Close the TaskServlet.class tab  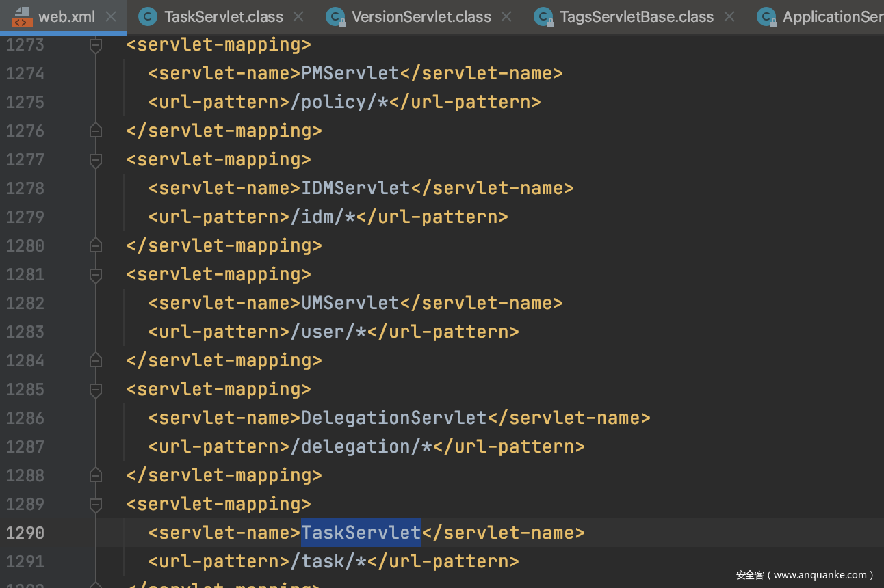click(x=298, y=16)
